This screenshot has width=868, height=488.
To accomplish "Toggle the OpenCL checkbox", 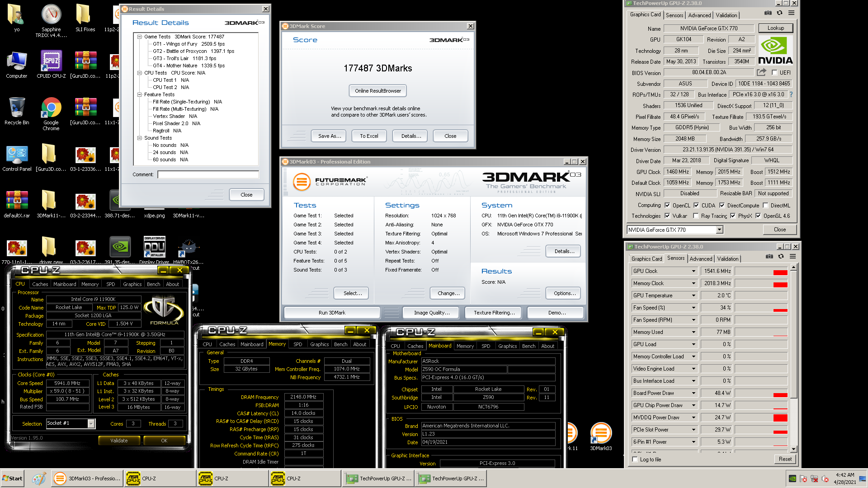I will click(667, 205).
